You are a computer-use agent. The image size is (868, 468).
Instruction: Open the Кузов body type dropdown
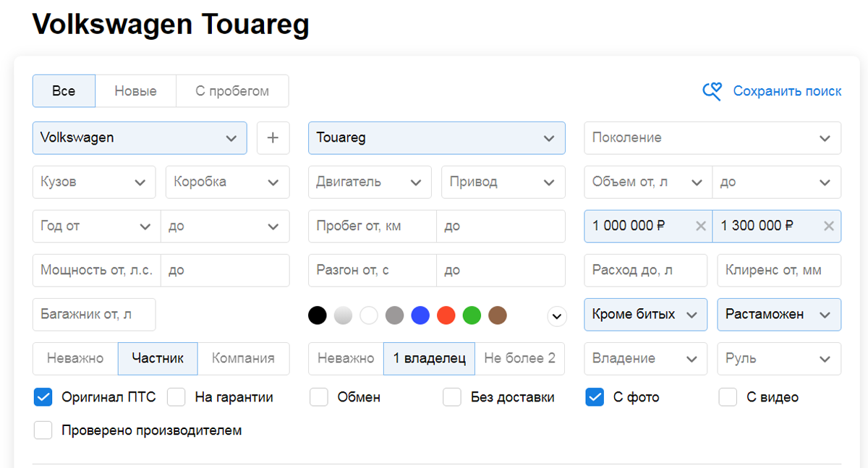94,182
